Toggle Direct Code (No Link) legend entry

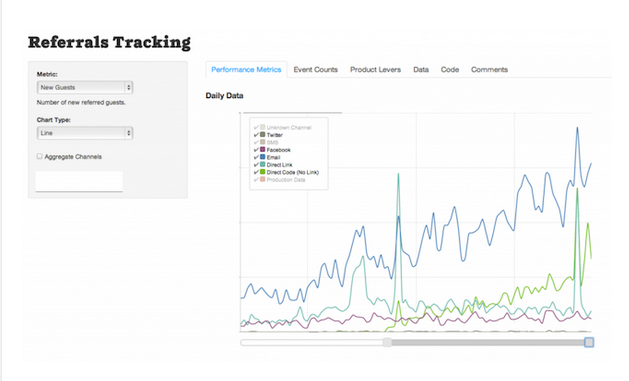pyautogui.click(x=286, y=172)
